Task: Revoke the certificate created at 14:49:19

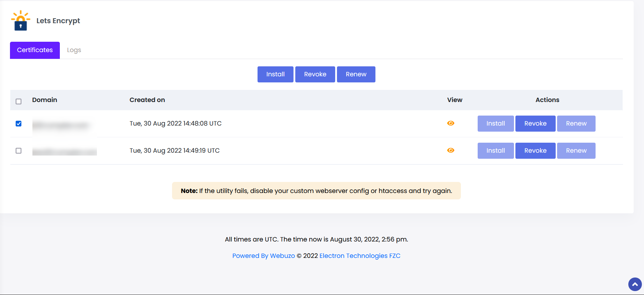Action: [x=535, y=151]
